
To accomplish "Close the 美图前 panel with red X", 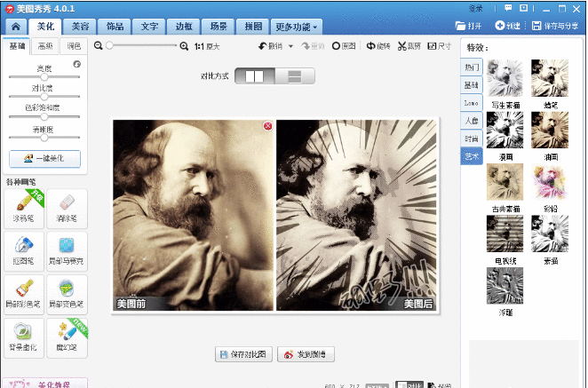I will 267,126.
